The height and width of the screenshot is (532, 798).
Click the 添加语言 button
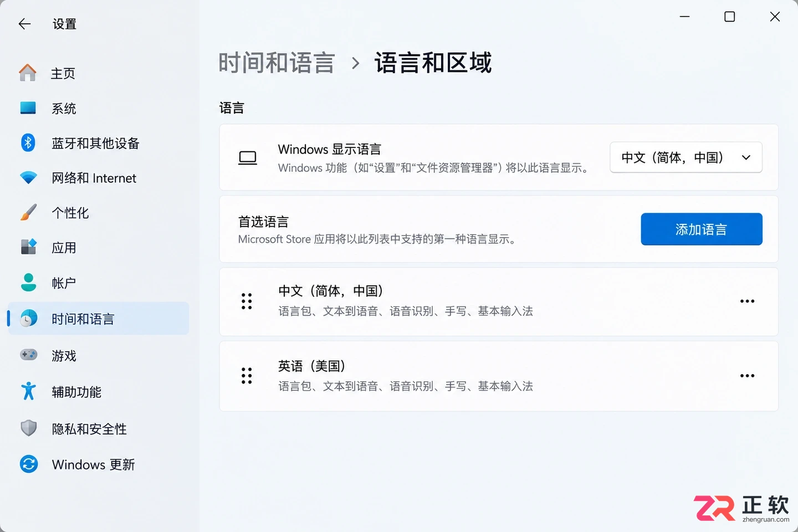click(x=702, y=229)
